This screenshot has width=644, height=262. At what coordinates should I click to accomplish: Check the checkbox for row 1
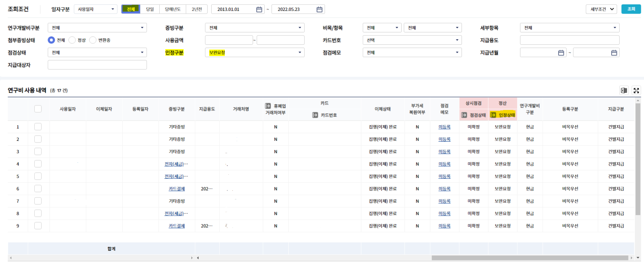(38, 127)
